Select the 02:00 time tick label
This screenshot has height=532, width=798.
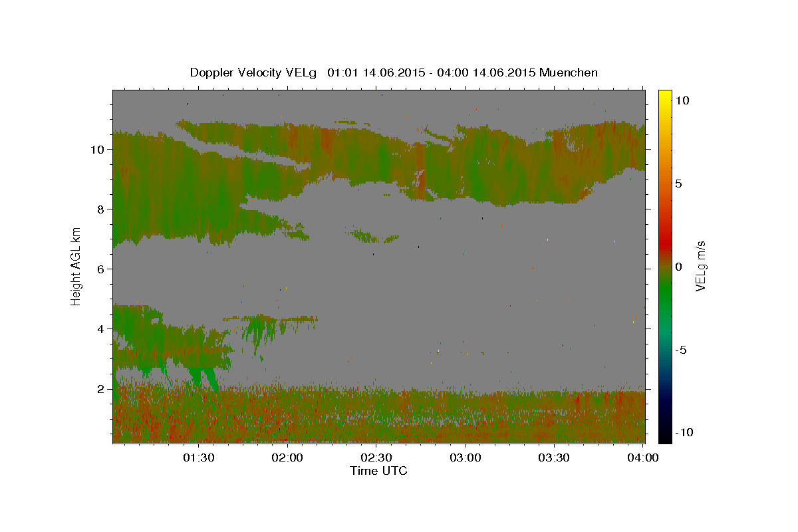[x=288, y=458]
